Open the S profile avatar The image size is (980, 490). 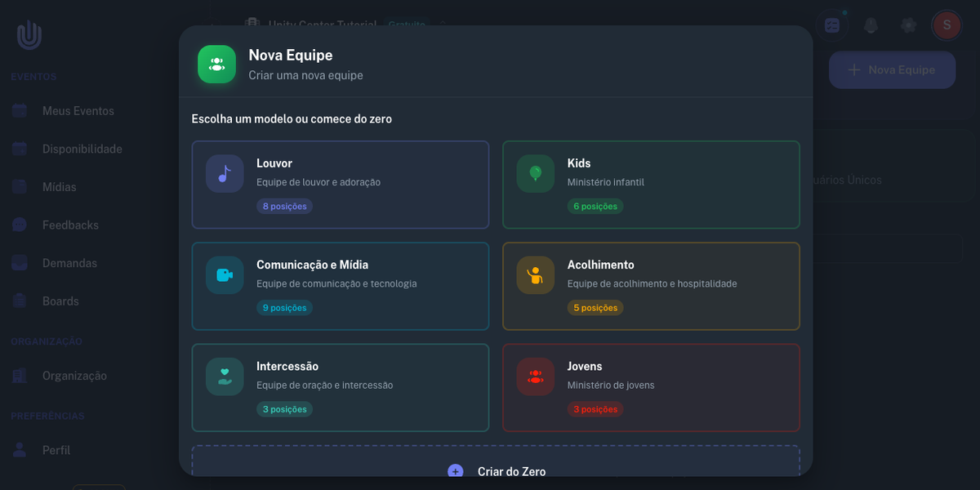coord(946,24)
